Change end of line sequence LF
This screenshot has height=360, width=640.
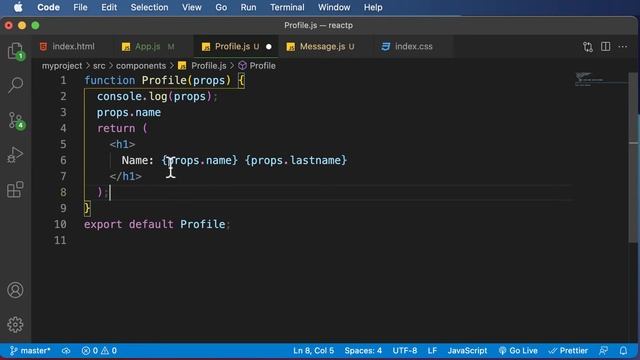click(432, 351)
